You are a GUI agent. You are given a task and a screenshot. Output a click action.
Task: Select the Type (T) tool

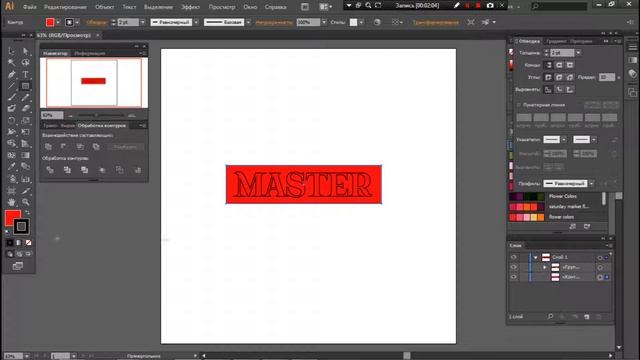click(25, 74)
